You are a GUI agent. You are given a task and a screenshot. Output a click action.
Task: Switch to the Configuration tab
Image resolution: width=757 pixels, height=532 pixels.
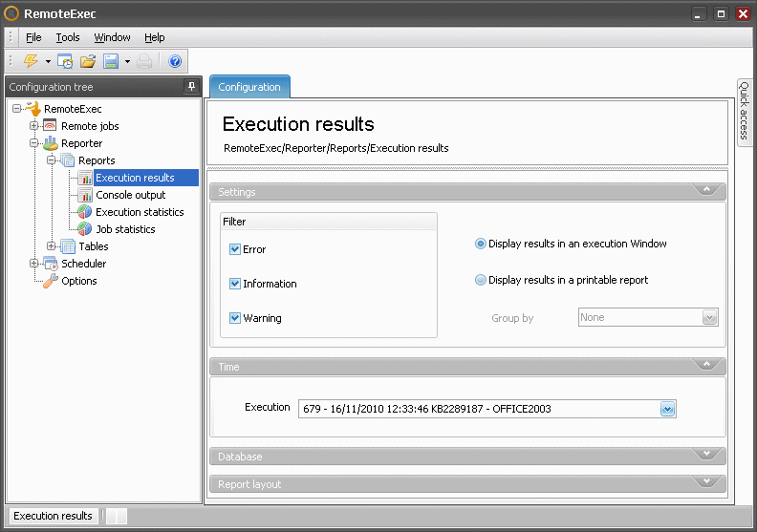coord(249,87)
